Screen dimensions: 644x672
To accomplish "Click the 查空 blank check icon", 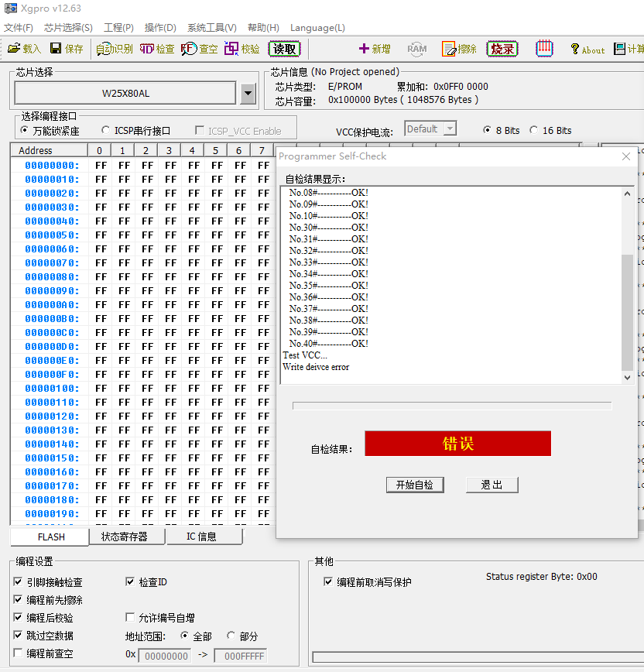I will click(x=200, y=49).
